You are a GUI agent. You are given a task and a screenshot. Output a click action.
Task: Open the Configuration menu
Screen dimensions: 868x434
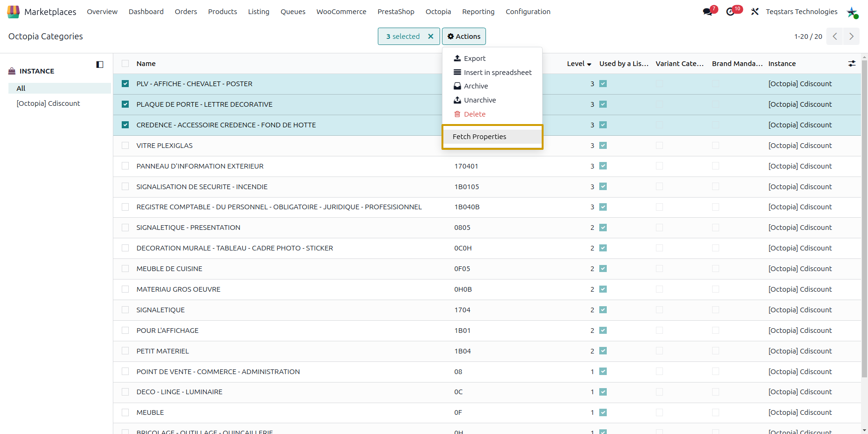pos(528,12)
